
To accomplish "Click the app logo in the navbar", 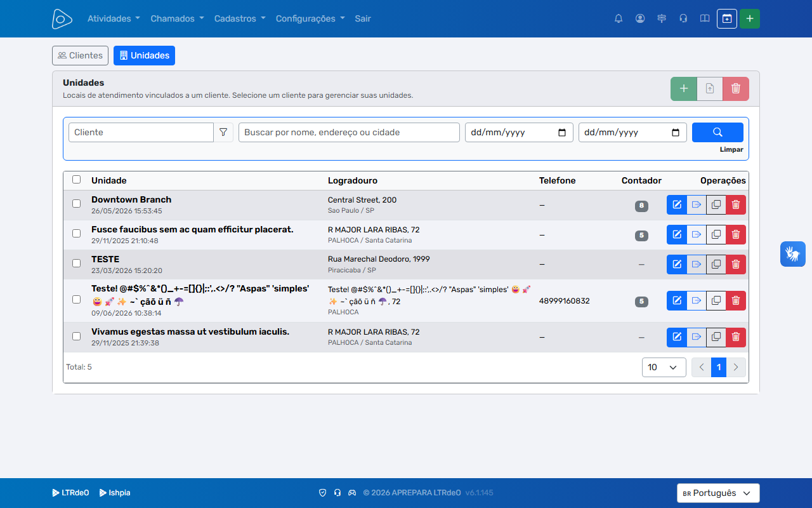I will pyautogui.click(x=62, y=18).
